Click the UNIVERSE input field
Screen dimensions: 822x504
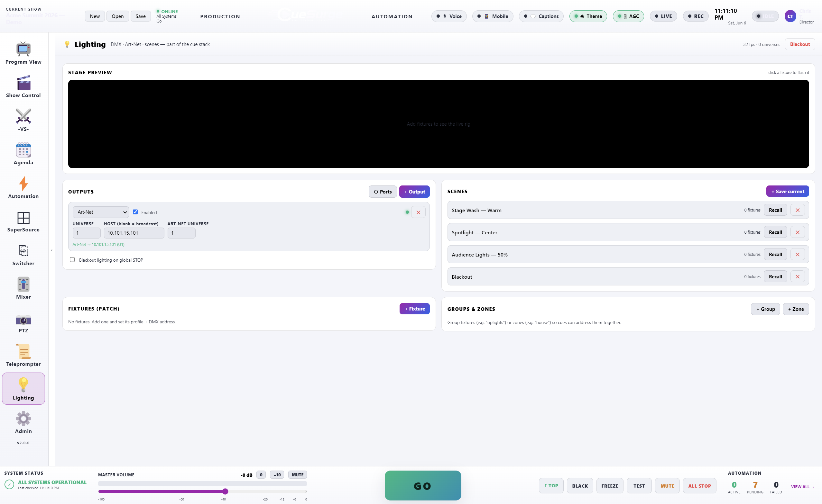[87, 233]
